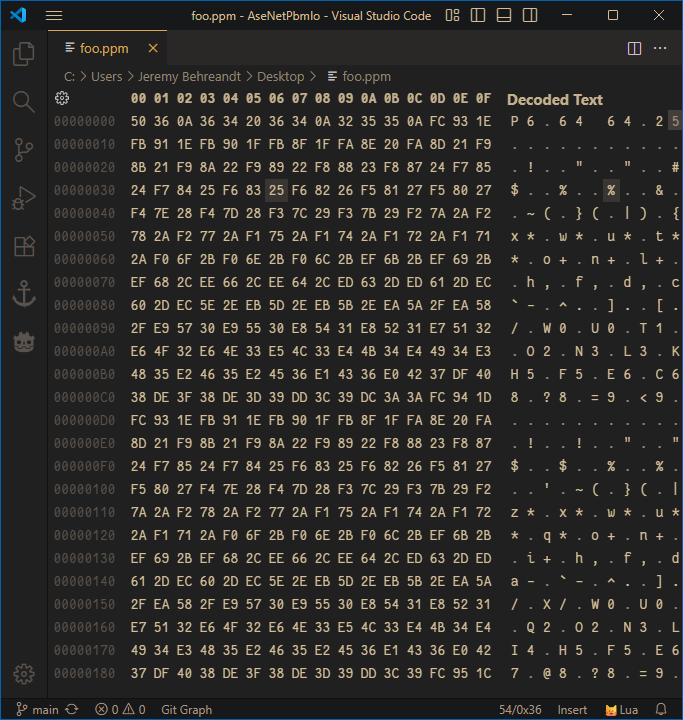Toggle the bottom panel layout button
The image size is (683, 720).
[x=505, y=15]
